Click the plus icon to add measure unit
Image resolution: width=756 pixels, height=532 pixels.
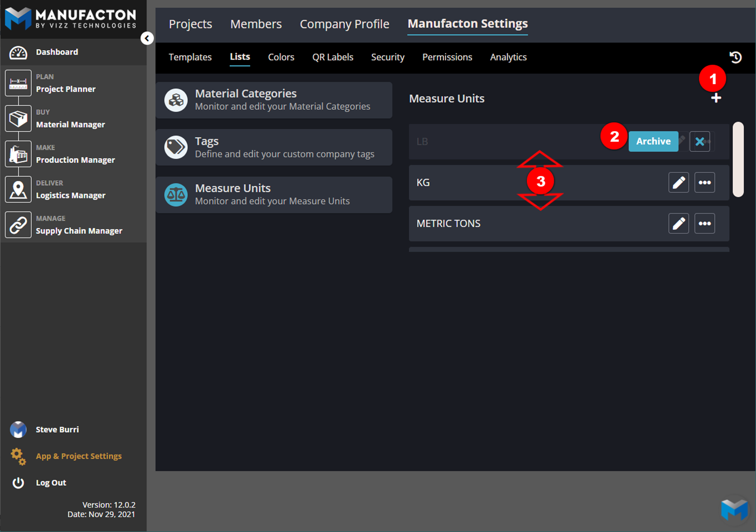coord(716,99)
